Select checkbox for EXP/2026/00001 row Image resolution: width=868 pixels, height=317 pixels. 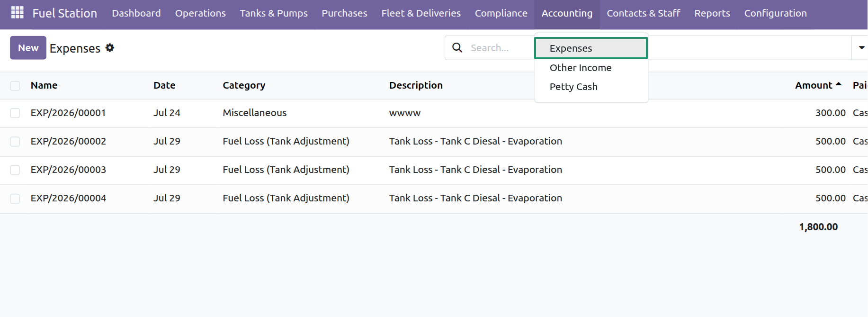pos(15,113)
